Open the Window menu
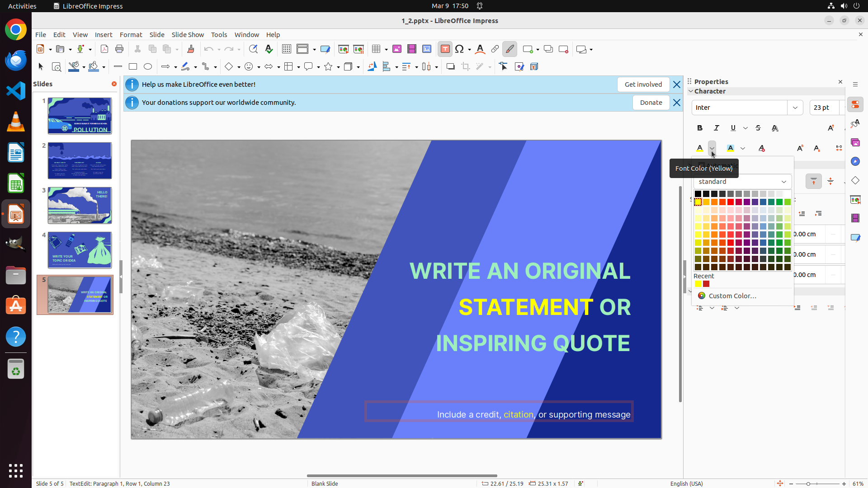Viewport: 868px width, 488px height. [x=247, y=35]
